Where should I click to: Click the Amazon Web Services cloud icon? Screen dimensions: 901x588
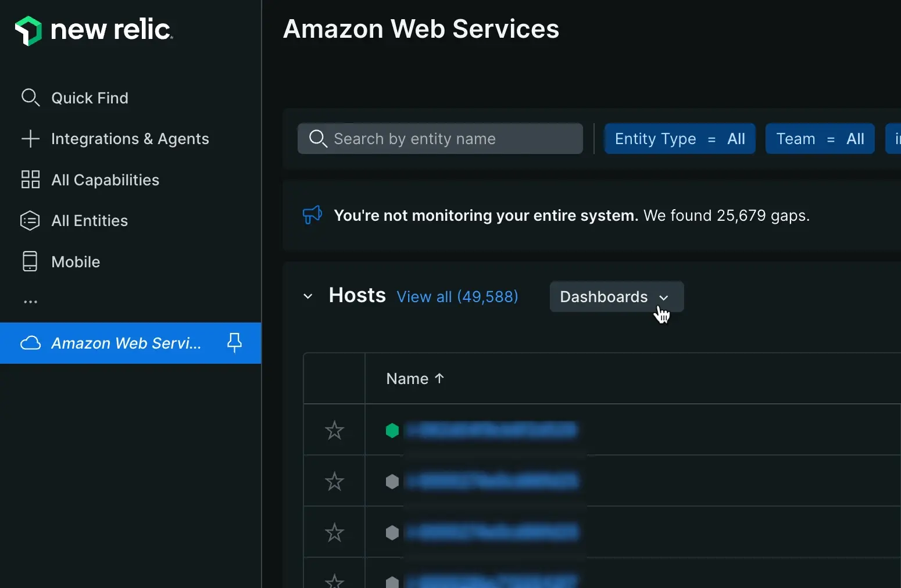(x=30, y=343)
